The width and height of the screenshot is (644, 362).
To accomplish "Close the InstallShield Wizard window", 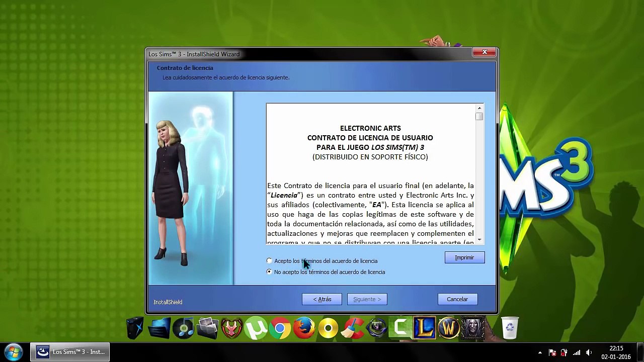I will [x=485, y=52].
